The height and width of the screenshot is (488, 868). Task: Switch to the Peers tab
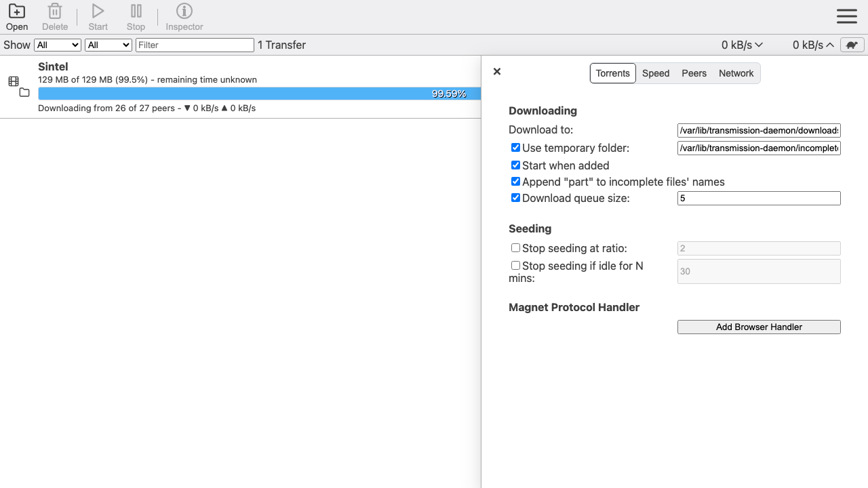[694, 73]
